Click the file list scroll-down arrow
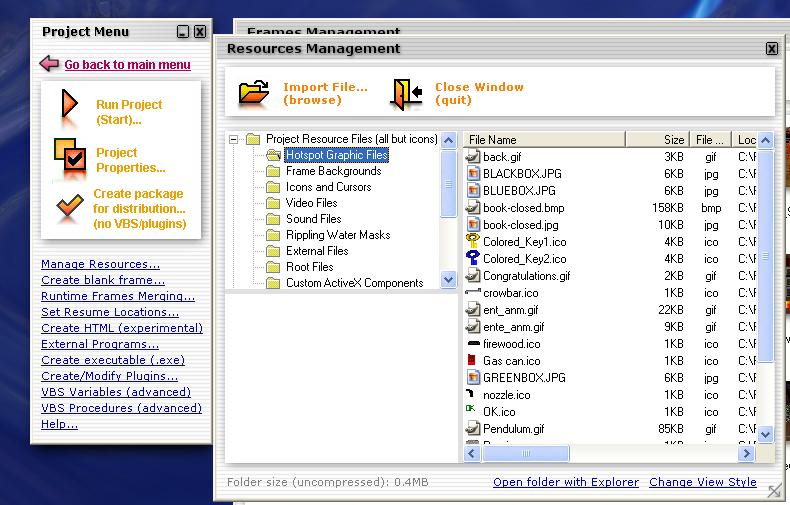The image size is (790, 505). click(x=766, y=434)
